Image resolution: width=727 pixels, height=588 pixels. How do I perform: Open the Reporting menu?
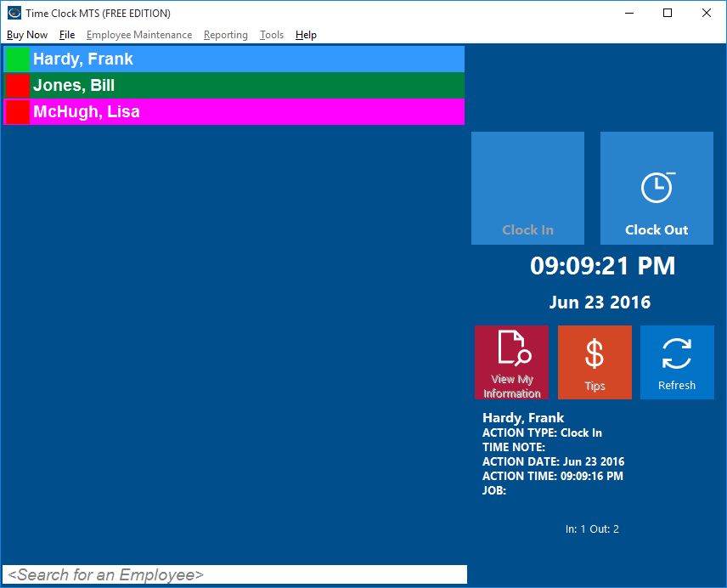(226, 35)
